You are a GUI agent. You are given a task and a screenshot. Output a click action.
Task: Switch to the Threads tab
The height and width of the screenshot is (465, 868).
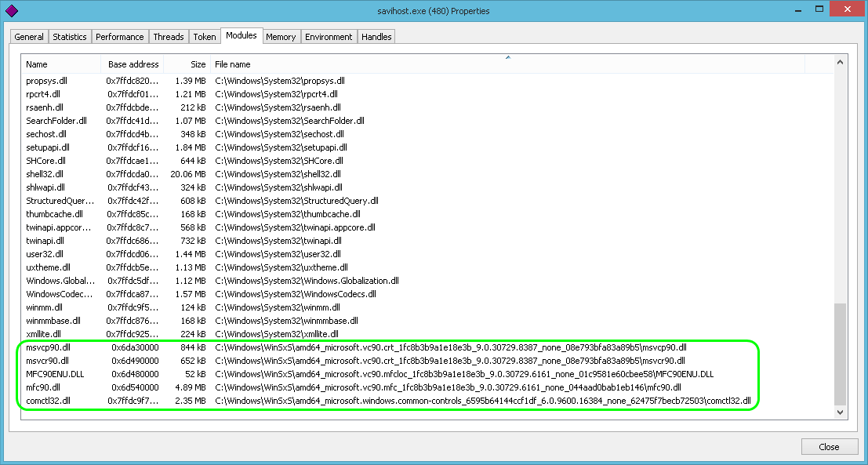169,37
